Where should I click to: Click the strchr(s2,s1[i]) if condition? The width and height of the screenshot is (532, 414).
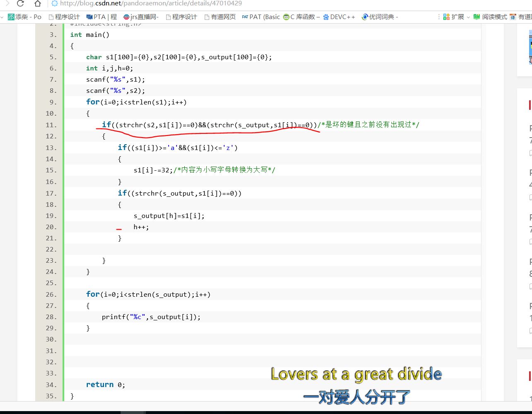(x=210, y=125)
